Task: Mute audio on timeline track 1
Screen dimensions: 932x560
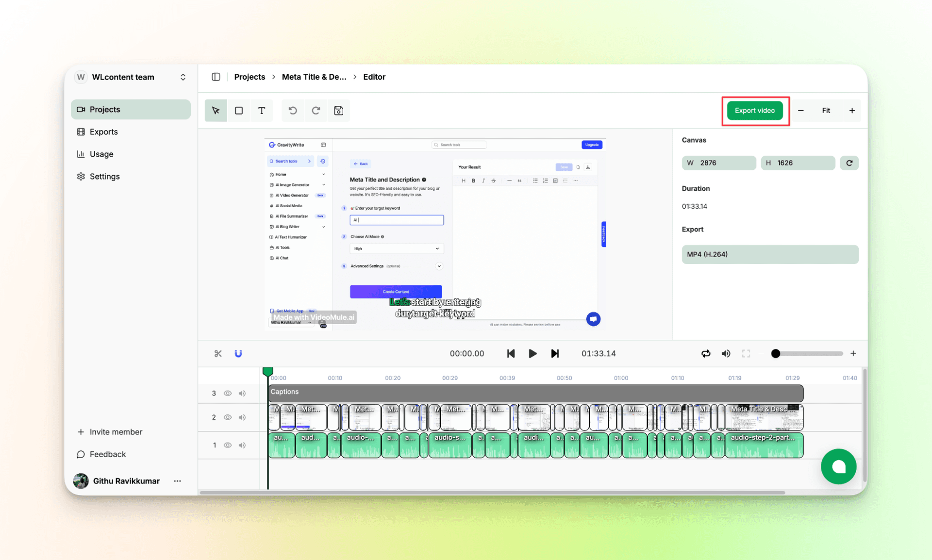Action: point(242,445)
